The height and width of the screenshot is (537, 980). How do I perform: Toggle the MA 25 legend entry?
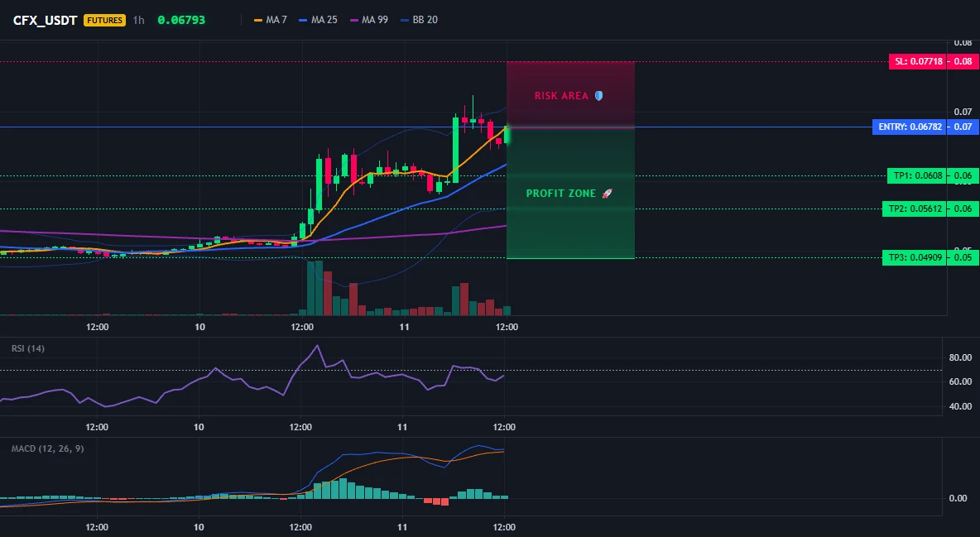(318, 20)
